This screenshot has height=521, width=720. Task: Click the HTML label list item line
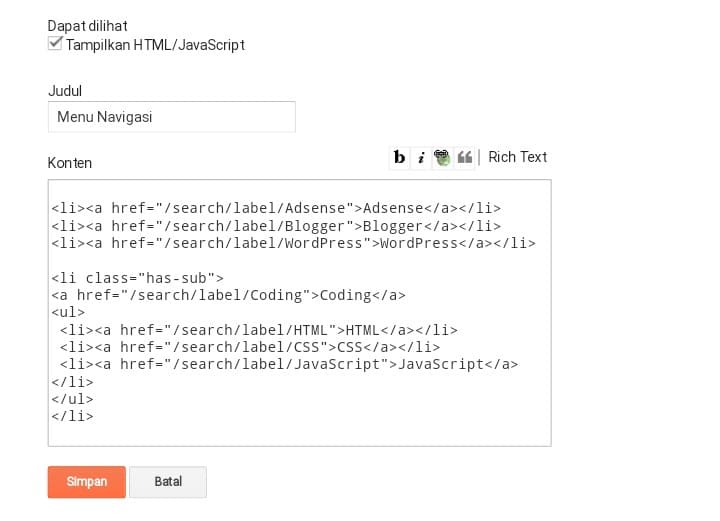pyautogui.click(x=259, y=330)
